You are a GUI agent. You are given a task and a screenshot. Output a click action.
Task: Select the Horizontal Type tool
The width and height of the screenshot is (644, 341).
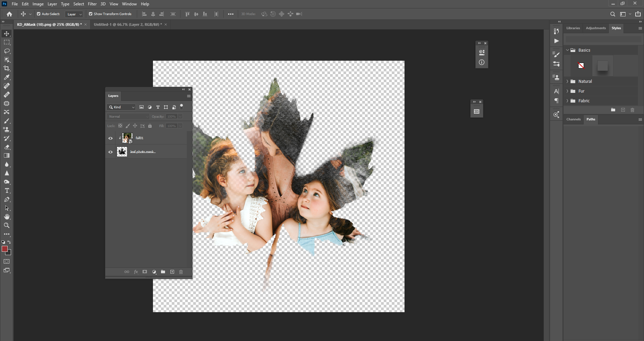click(x=7, y=191)
